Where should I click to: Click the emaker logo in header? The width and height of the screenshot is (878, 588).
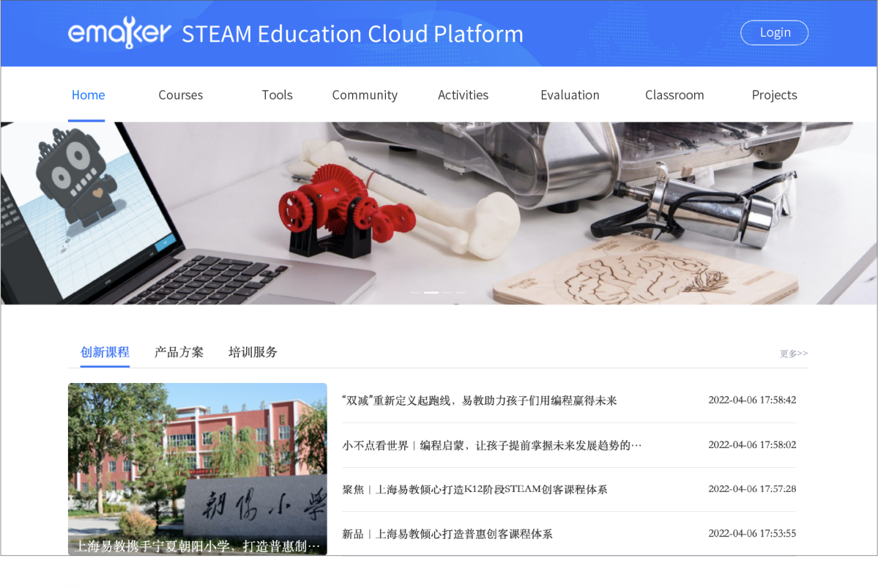click(119, 34)
